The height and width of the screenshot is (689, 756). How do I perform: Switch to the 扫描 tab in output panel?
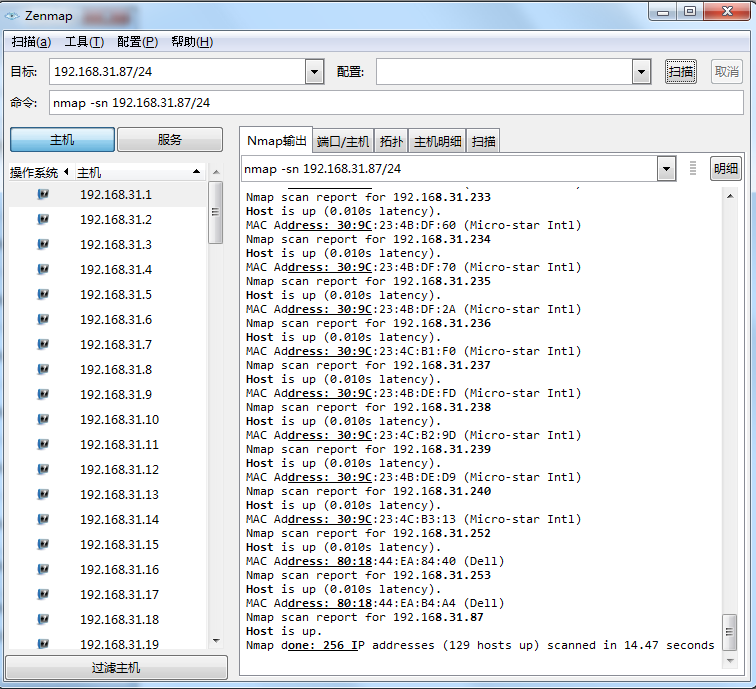pos(483,141)
